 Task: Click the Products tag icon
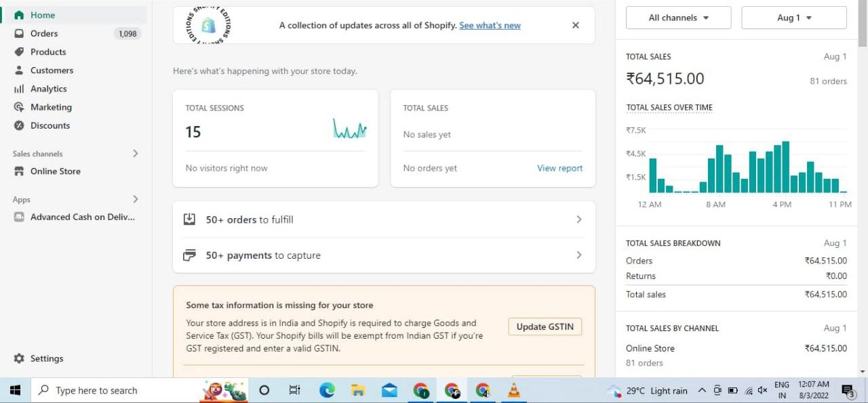pos(19,51)
